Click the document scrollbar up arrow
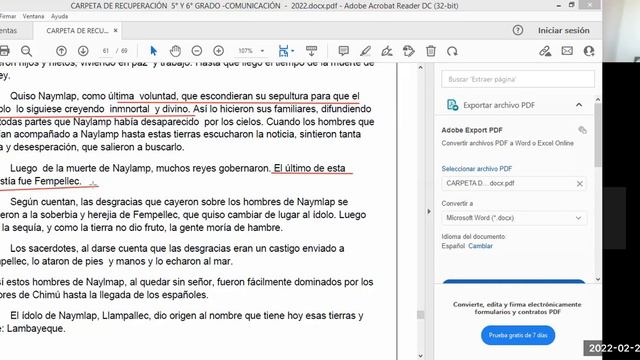 421,67
